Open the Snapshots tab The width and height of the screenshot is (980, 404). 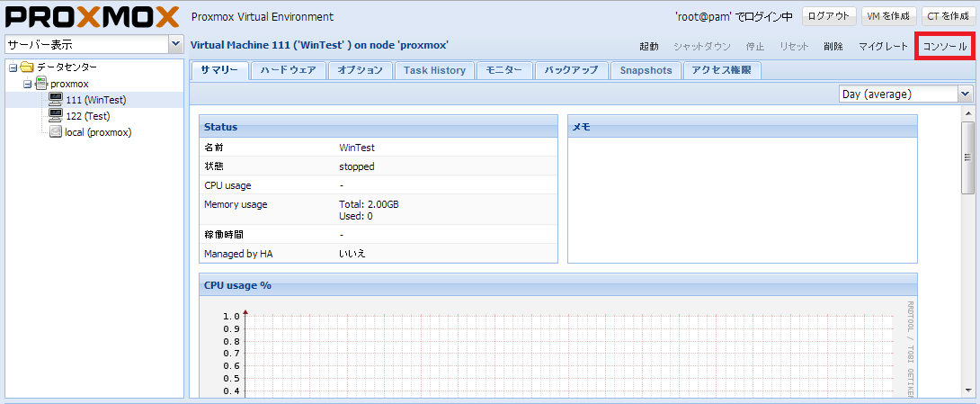(x=646, y=71)
